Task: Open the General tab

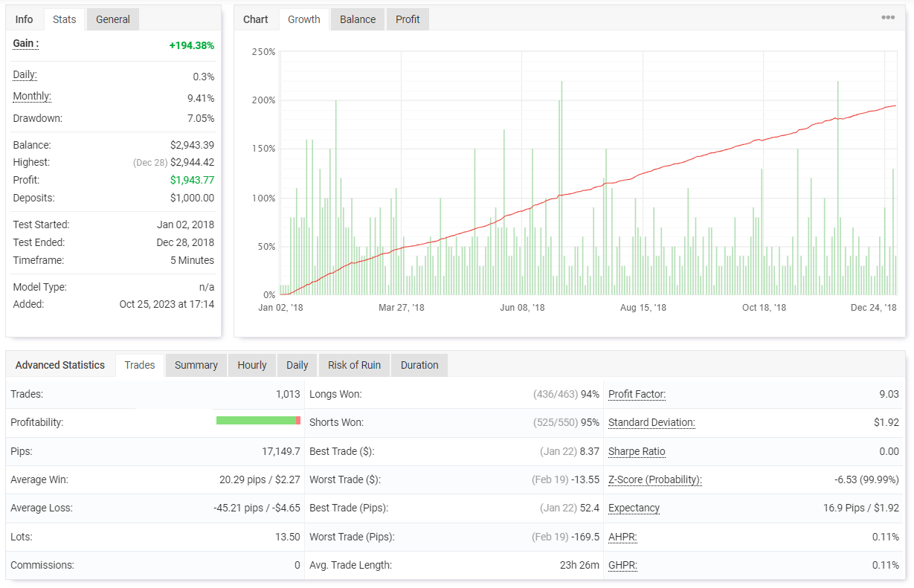Action: point(113,19)
